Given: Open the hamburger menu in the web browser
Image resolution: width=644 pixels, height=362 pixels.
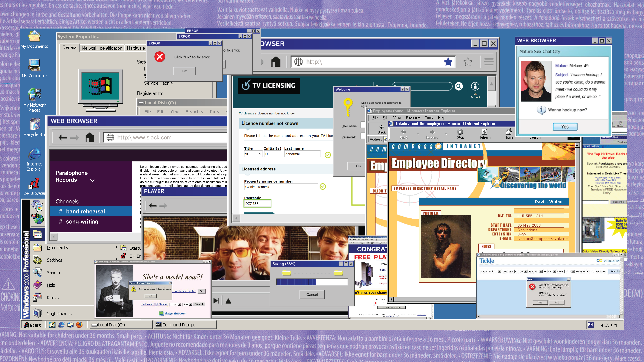Looking at the screenshot, I should [x=489, y=62].
